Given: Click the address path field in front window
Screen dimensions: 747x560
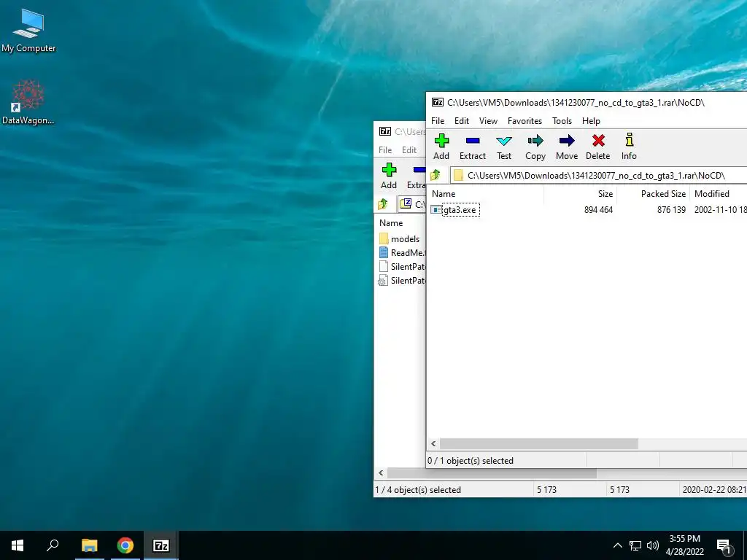Looking at the screenshot, I should [x=599, y=175].
